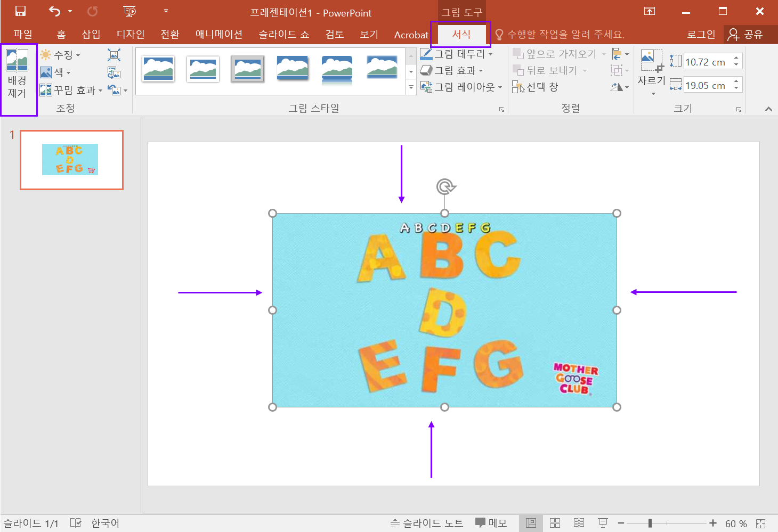Move picture styles gallery up one row

411,56
